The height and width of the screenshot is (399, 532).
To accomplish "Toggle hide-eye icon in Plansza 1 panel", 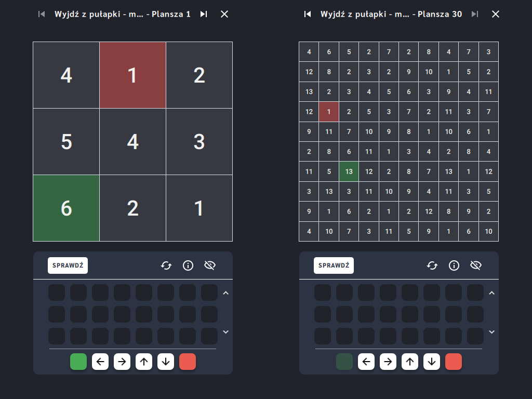I will (210, 265).
